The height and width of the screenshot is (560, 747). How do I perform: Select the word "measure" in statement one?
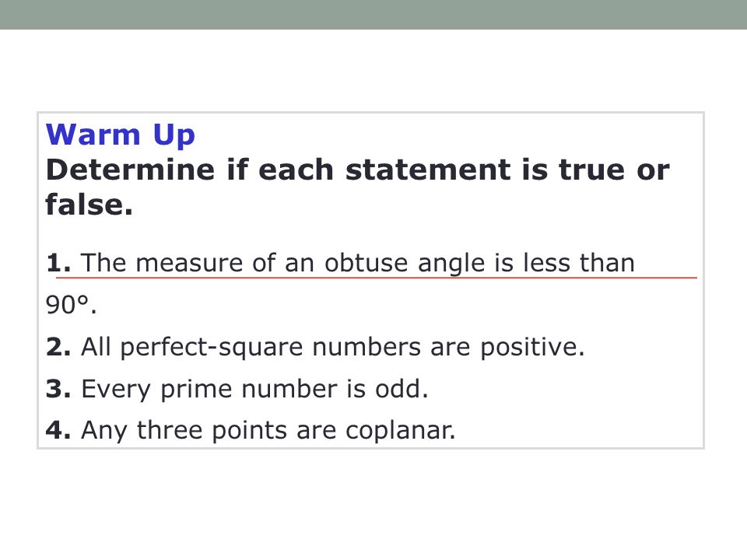(189, 264)
